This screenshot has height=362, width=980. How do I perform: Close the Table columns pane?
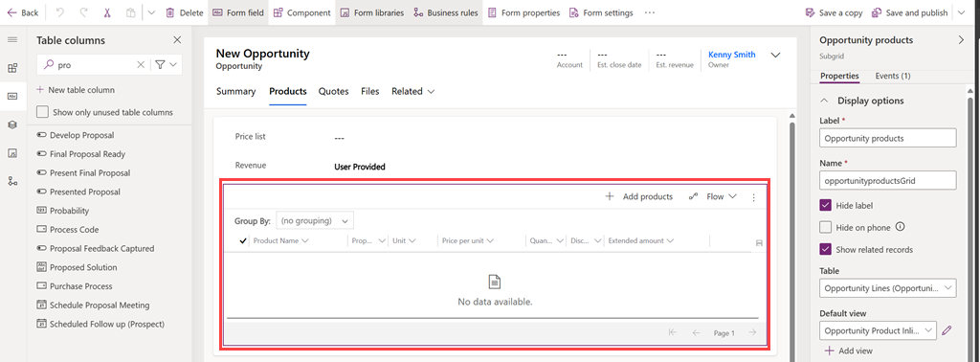click(177, 40)
